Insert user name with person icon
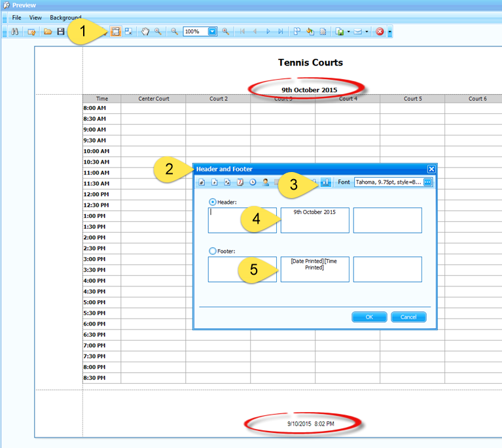This screenshot has height=448, width=502. tap(266, 182)
